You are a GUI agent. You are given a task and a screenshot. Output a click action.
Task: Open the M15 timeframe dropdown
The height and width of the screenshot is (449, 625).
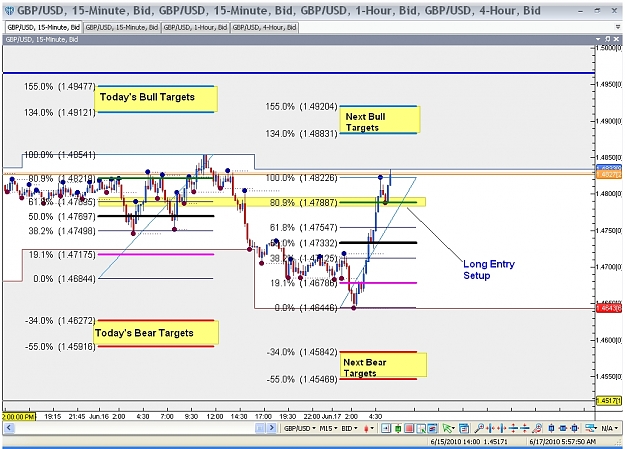click(329, 428)
